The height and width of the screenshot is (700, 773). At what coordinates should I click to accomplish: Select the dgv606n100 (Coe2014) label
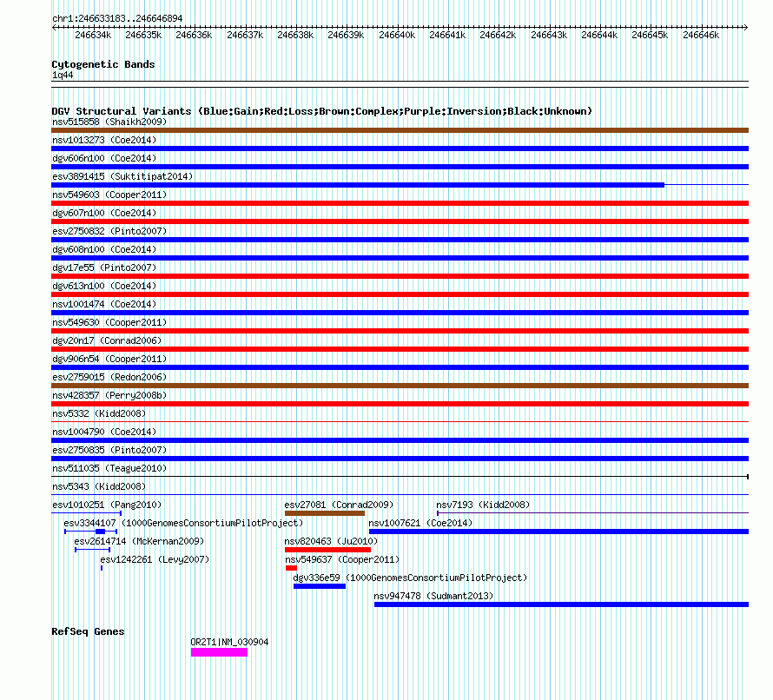pos(104,158)
